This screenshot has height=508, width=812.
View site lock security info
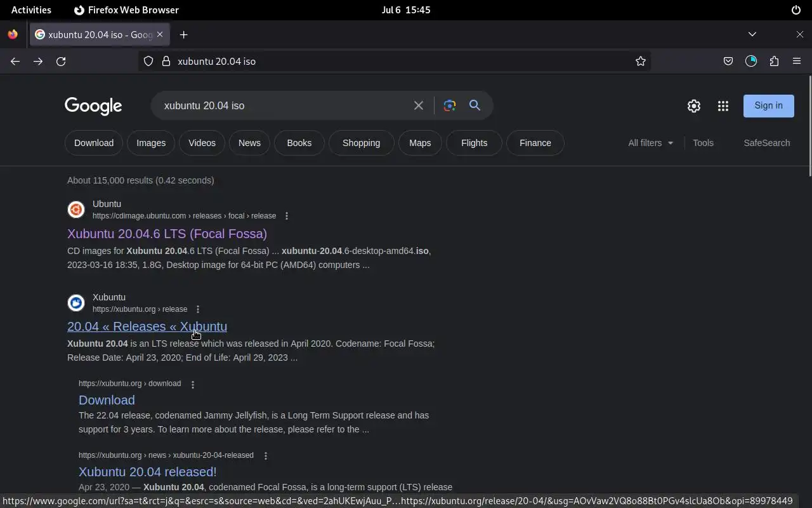tap(166, 61)
